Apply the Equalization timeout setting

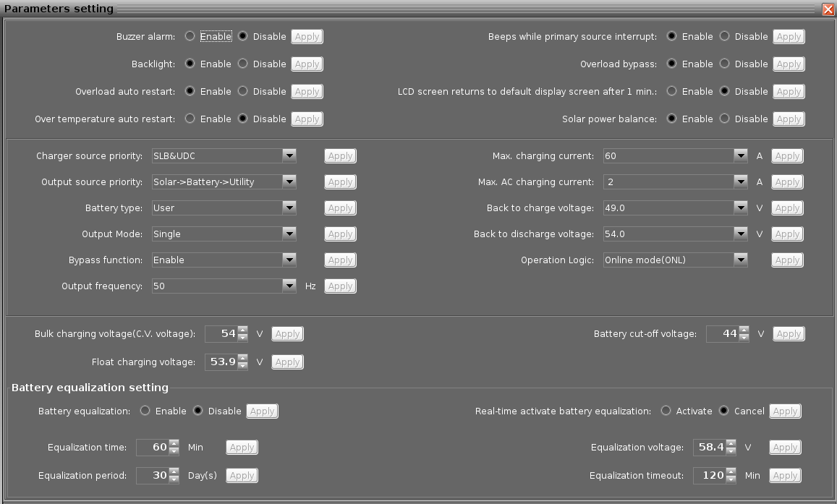785,476
